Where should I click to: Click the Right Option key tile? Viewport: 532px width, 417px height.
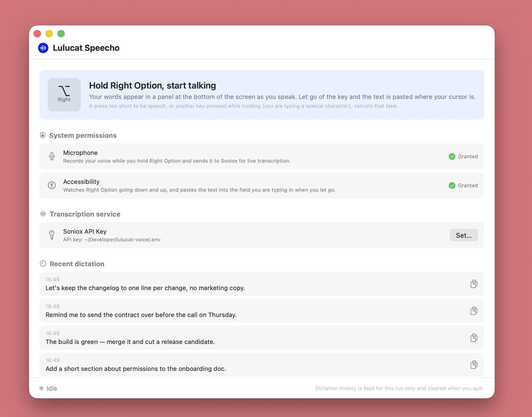[x=64, y=95]
